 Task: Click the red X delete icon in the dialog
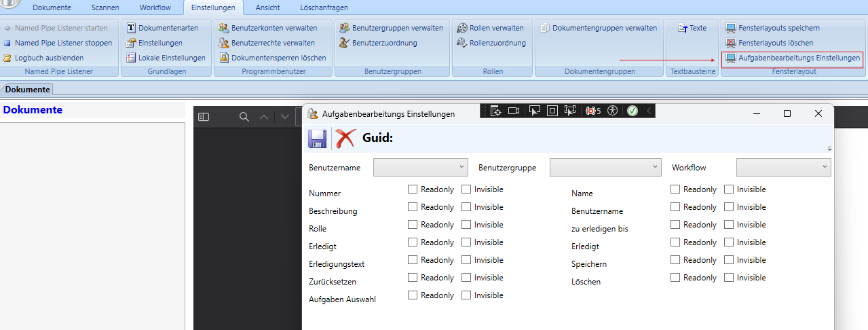pos(345,139)
